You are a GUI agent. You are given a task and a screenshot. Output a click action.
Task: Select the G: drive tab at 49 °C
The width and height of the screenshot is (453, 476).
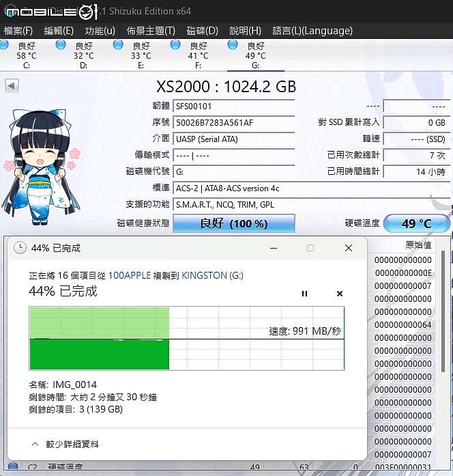pos(256,55)
